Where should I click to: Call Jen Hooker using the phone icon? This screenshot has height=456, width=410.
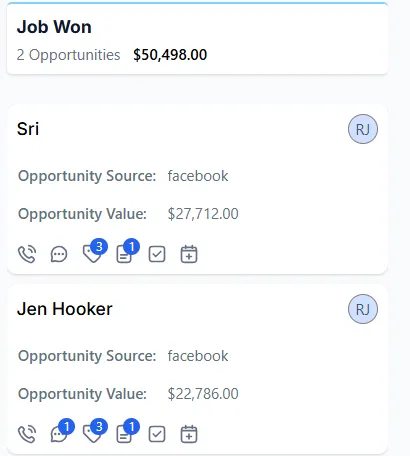point(27,434)
